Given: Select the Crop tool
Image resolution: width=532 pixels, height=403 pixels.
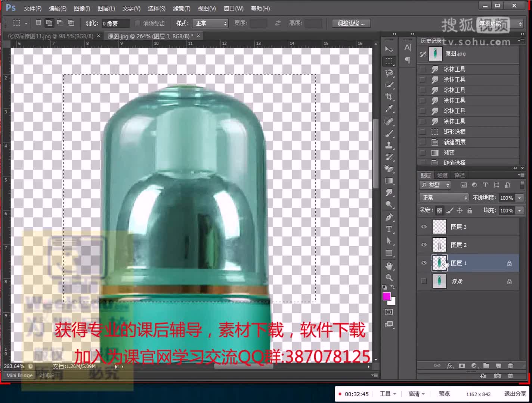Looking at the screenshot, I should click(389, 97).
